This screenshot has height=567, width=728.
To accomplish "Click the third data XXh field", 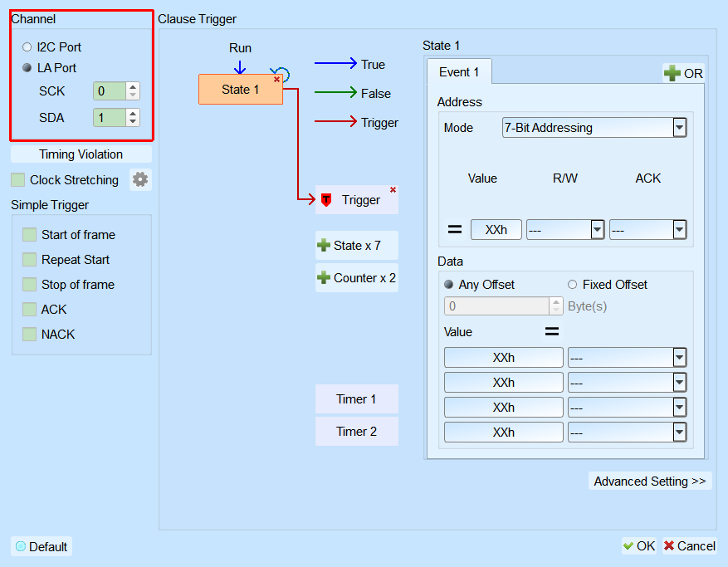I will pos(504,408).
